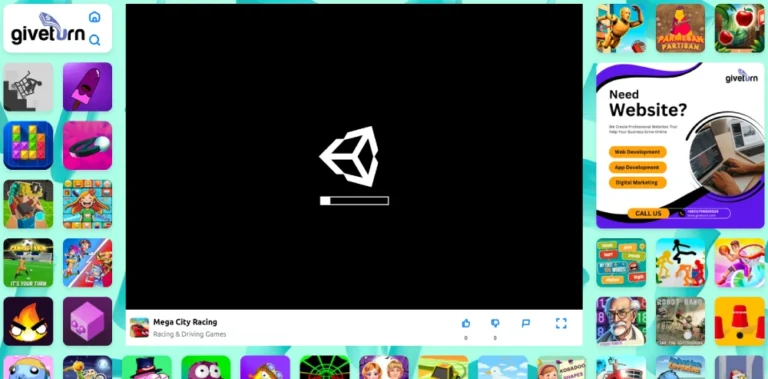Open the basketball dunk game
Viewport: 768px width, 379px height.
click(739, 263)
